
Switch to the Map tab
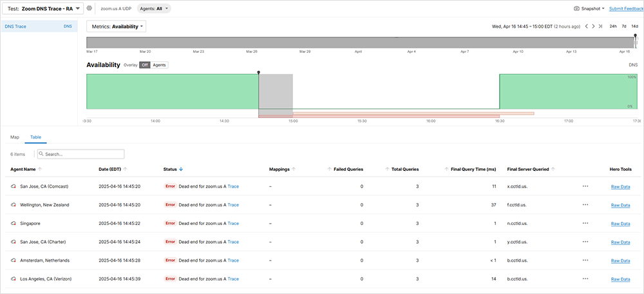coord(15,137)
